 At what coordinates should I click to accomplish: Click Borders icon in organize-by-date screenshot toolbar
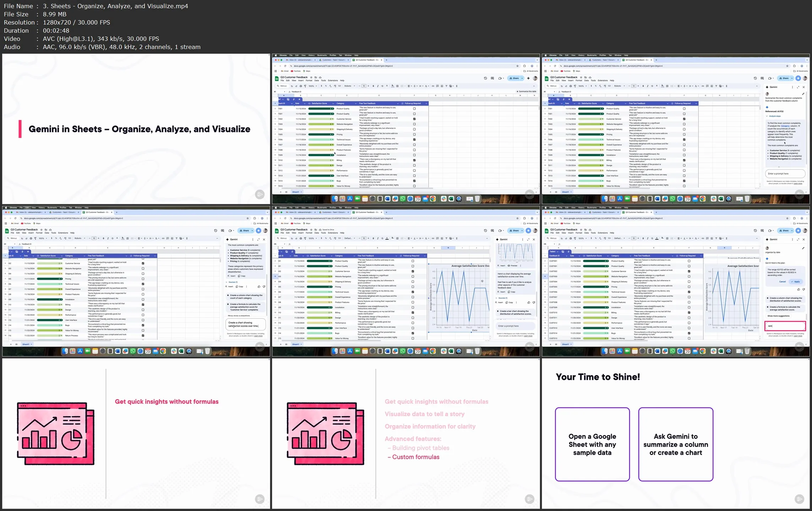(x=667, y=238)
